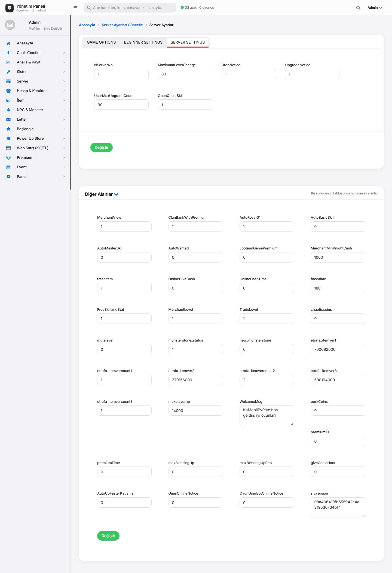Click the Power Up Store cart icon
Viewport: 392px width, 573px height.
(8, 139)
